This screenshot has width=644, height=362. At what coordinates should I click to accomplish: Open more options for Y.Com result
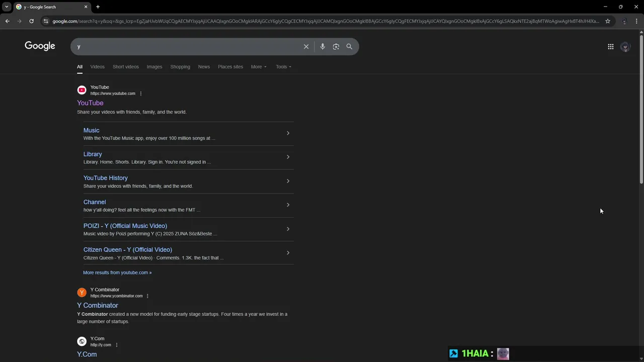[x=116, y=345]
